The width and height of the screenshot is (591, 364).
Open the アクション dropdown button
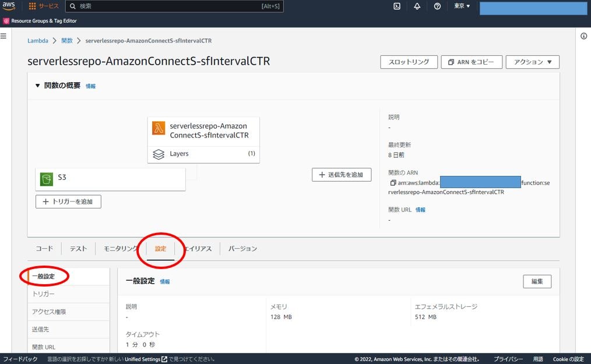[532, 62]
